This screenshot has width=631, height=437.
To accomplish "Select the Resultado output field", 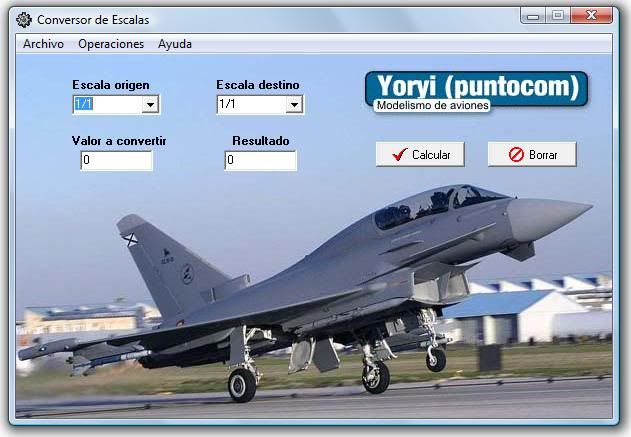I will (x=260, y=161).
